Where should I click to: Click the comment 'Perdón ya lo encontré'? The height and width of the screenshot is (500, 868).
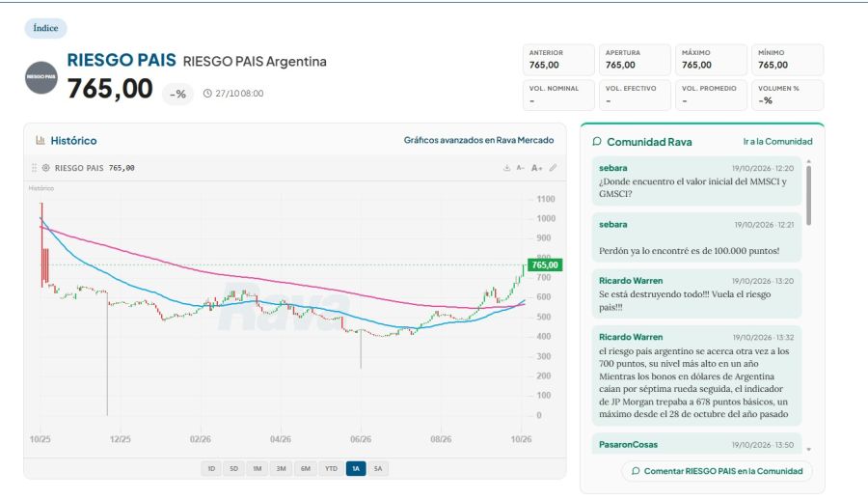pos(690,251)
